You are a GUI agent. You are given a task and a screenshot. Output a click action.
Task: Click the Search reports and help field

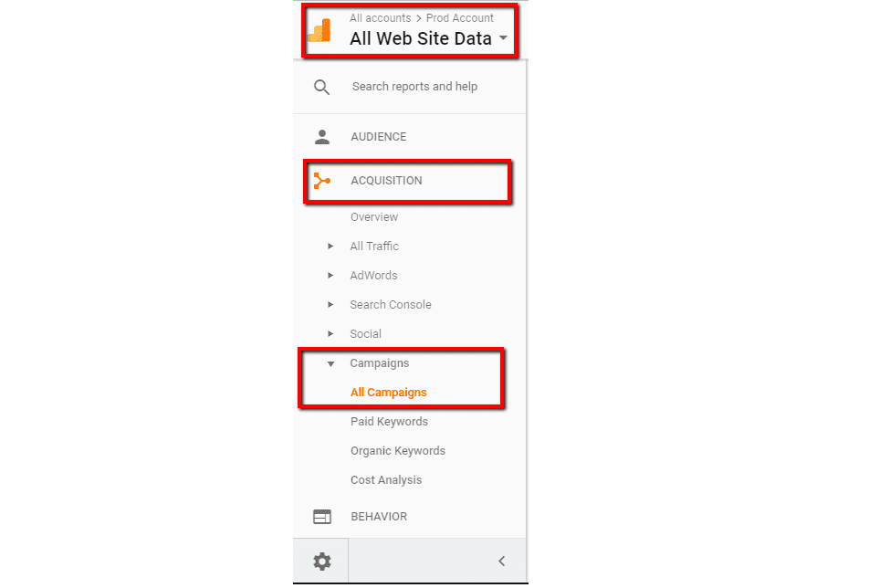pyautogui.click(x=415, y=87)
